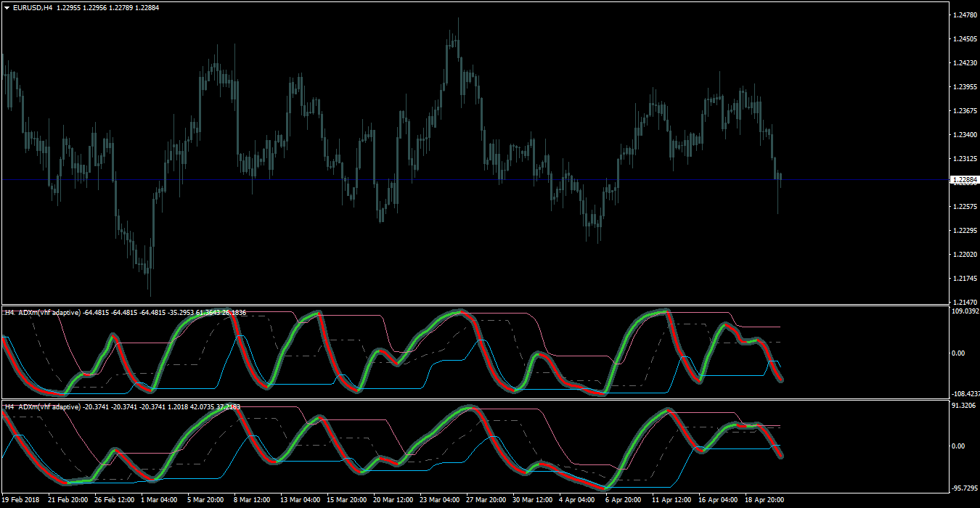980x508 pixels.
Task: Select the 1.21470 price scale label
Action: point(967,302)
